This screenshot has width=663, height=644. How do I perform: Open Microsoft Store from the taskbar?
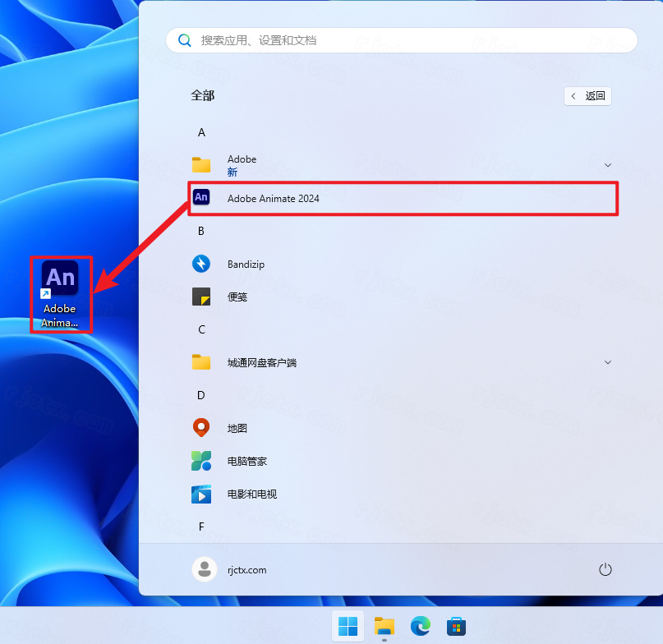point(456,627)
